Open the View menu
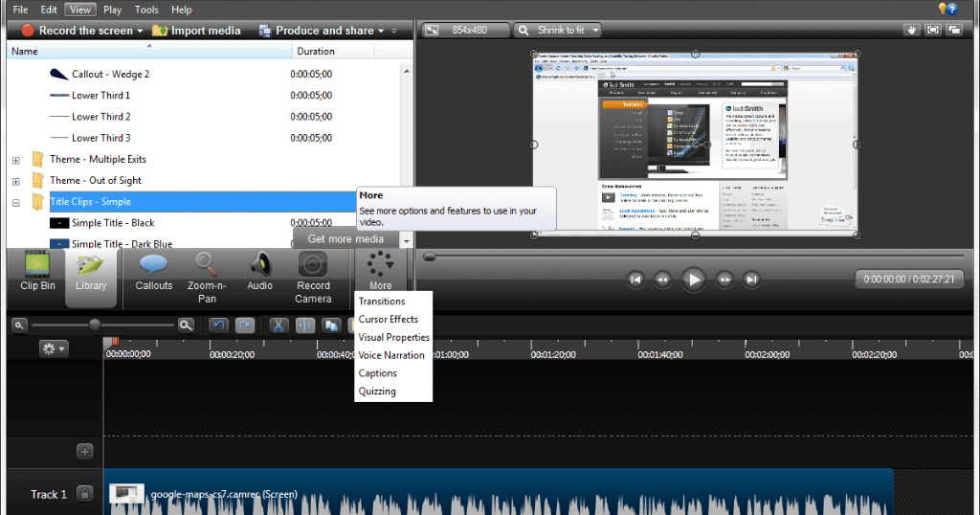The image size is (980, 515). pos(80,10)
